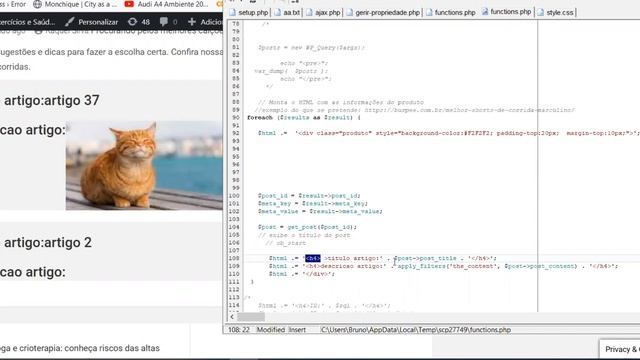Click the orange cat image in the browser
Image resolution: width=640 pixels, height=360 pixels.
(x=144, y=165)
